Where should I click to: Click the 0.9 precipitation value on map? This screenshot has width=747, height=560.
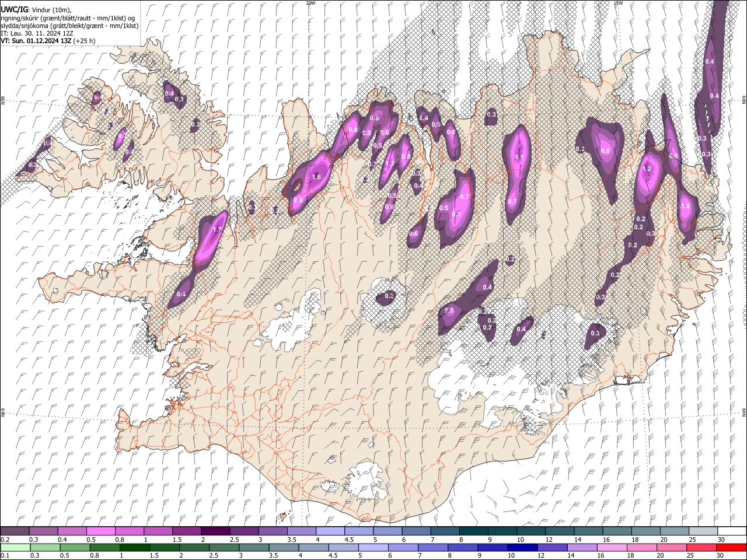tap(298, 200)
